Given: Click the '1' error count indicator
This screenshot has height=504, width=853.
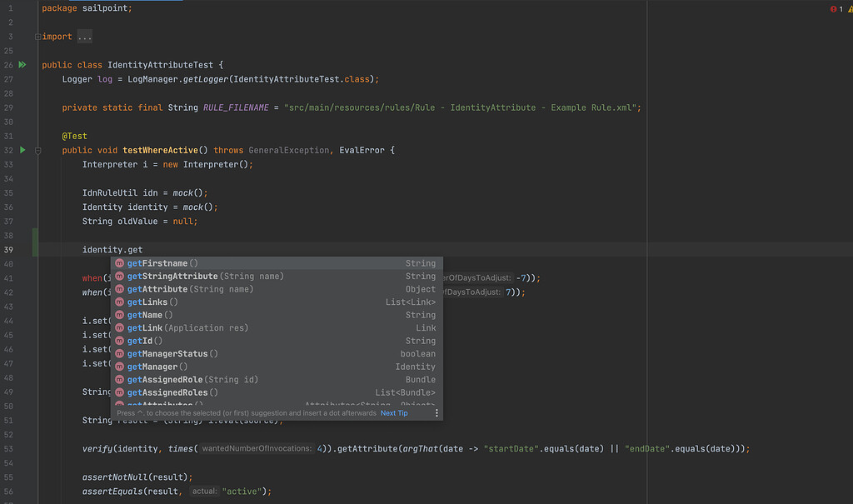Looking at the screenshot, I should pyautogui.click(x=841, y=8).
